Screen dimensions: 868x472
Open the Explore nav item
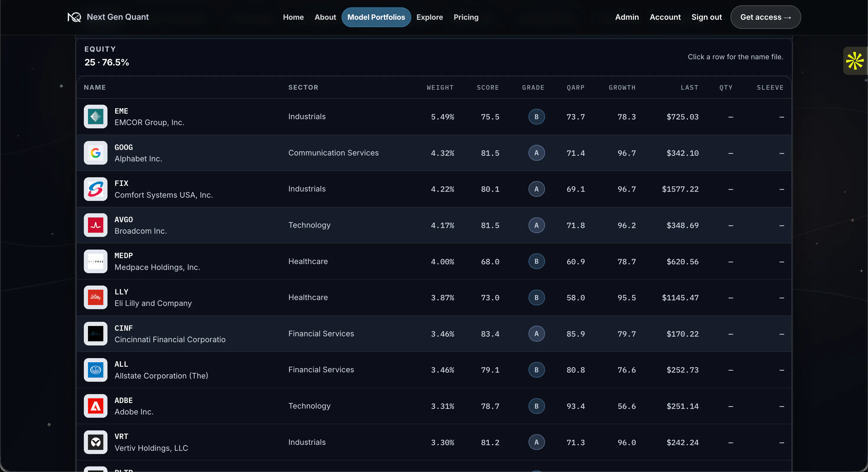click(430, 17)
